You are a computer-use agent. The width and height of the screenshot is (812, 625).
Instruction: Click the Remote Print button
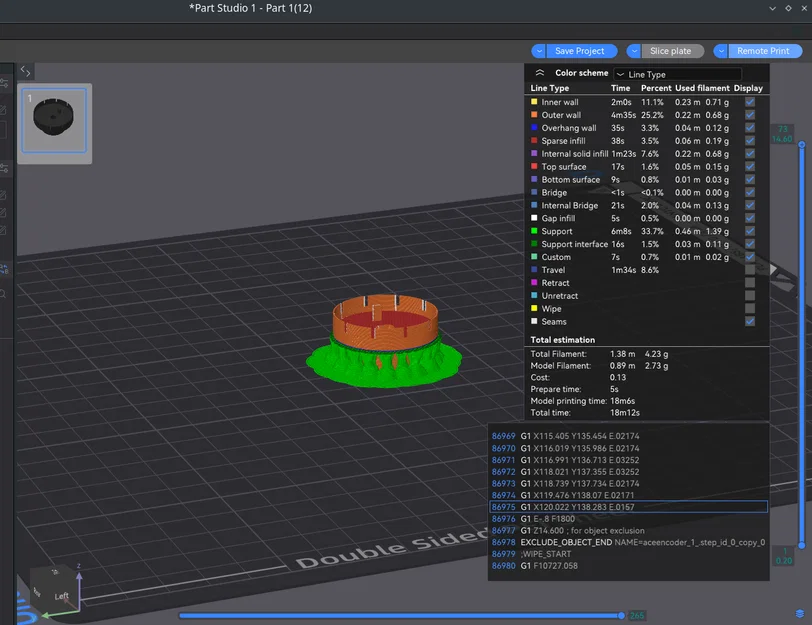[763, 51]
